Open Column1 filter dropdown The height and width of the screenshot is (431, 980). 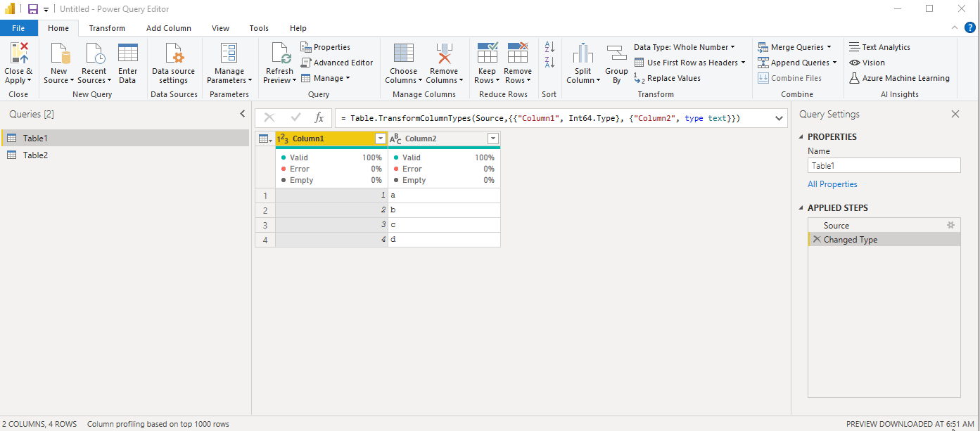(x=381, y=139)
